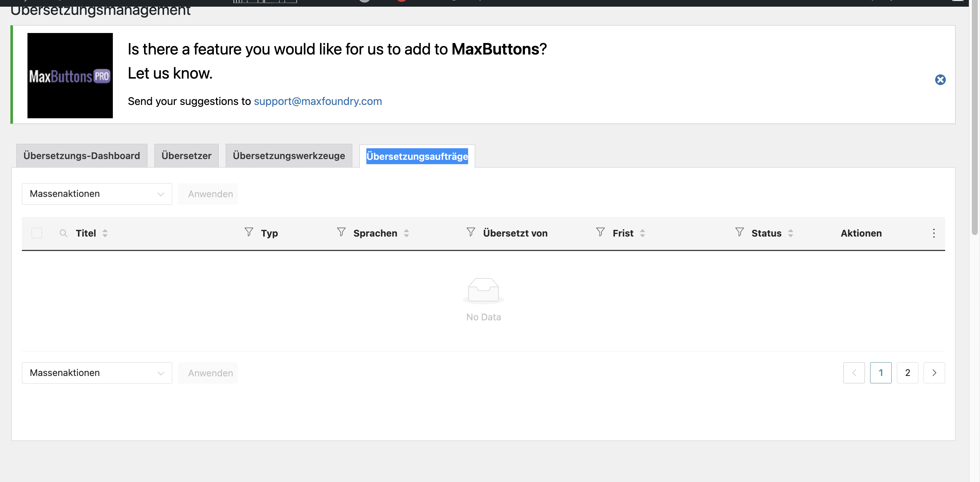Toggle the select-all rows checkbox
This screenshot has width=980, height=482.
tap(36, 233)
